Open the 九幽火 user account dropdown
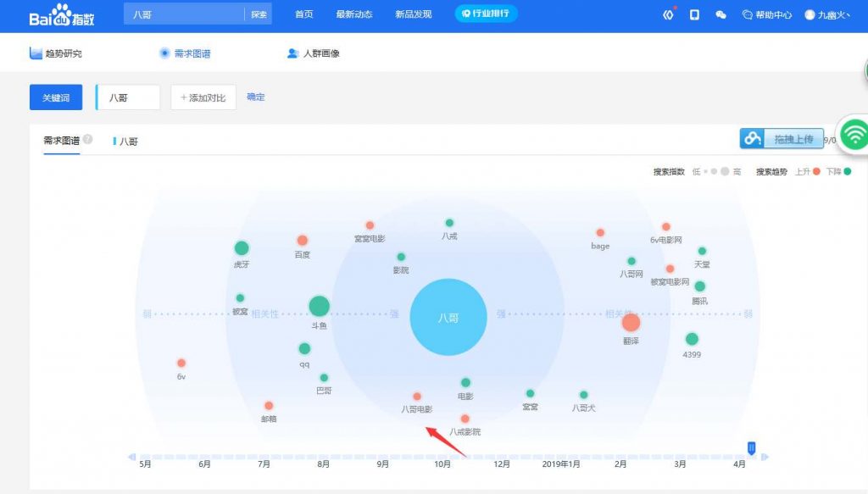This screenshot has width=868, height=494. coord(826,14)
